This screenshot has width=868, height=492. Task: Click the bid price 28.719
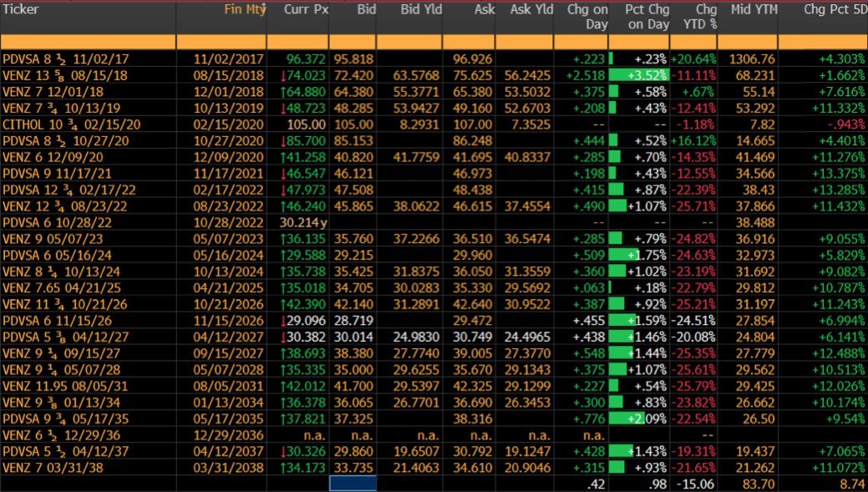click(353, 321)
